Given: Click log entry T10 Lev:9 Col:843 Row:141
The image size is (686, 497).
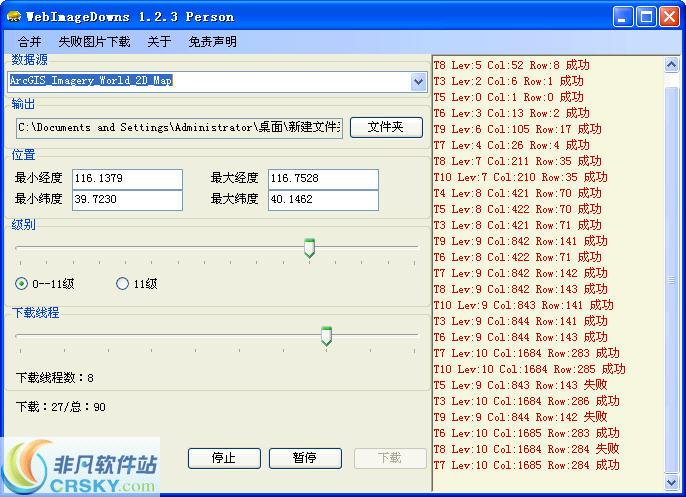Looking at the screenshot, I should point(524,305).
